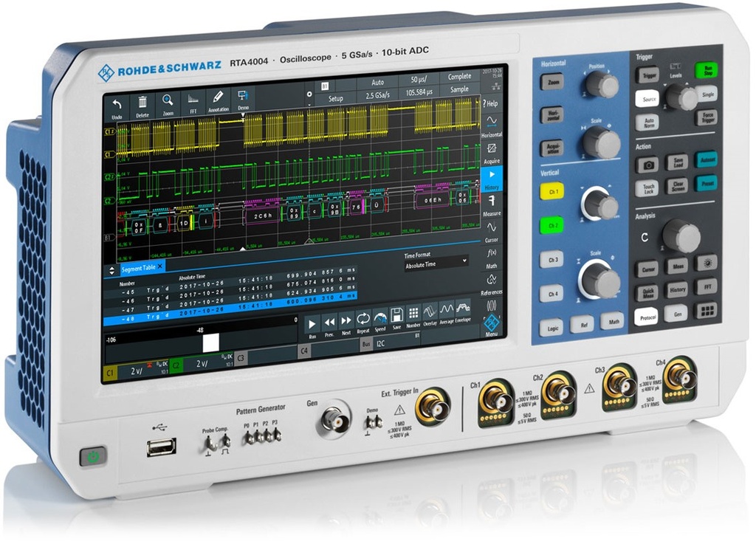The width and height of the screenshot is (756, 544).
Task: Click the horizontal Position knob
Action: click(602, 86)
